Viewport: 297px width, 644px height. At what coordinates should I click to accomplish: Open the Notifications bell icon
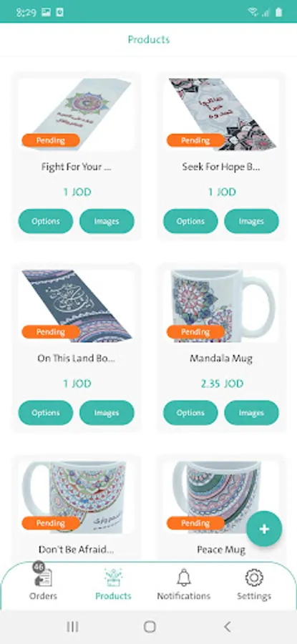(184, 577)
